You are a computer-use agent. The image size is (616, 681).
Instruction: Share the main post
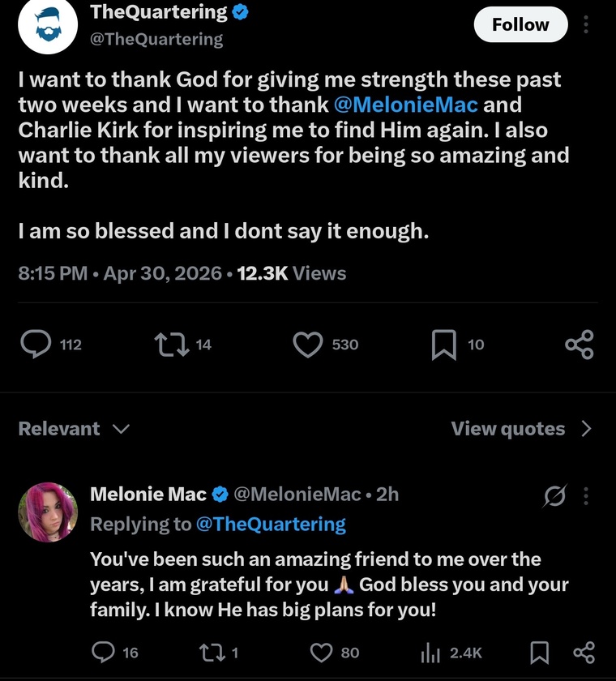(580, 345)
